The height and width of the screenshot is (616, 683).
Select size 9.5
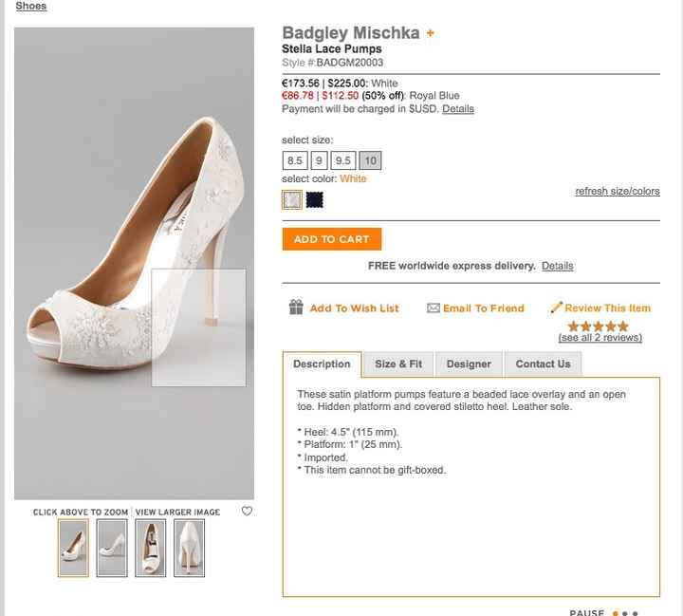343,160
